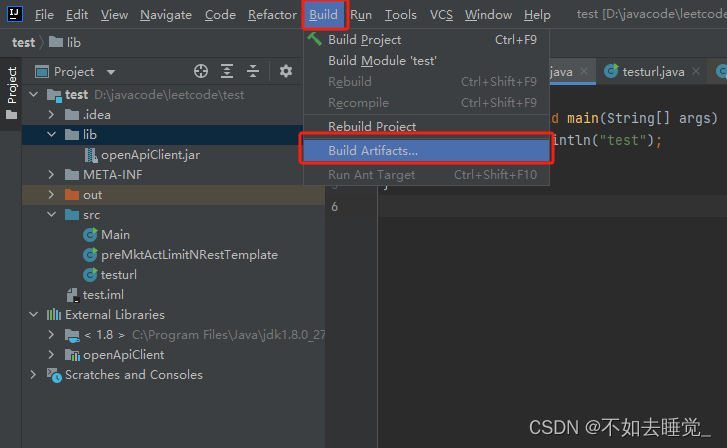727x448 pixels.
Task: Expand the openApiClient library node
Action: [x=51, y=355]
